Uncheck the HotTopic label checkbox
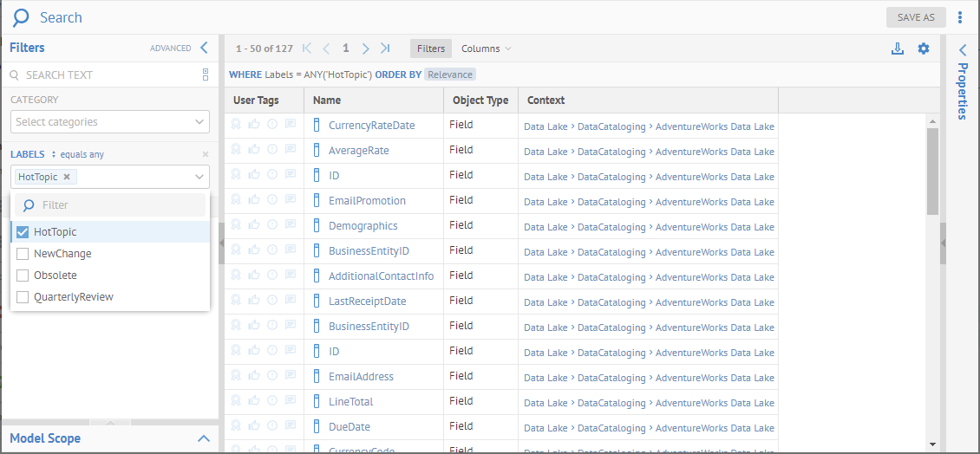Viewport: 980px width, 454px height. click(23, 232)
